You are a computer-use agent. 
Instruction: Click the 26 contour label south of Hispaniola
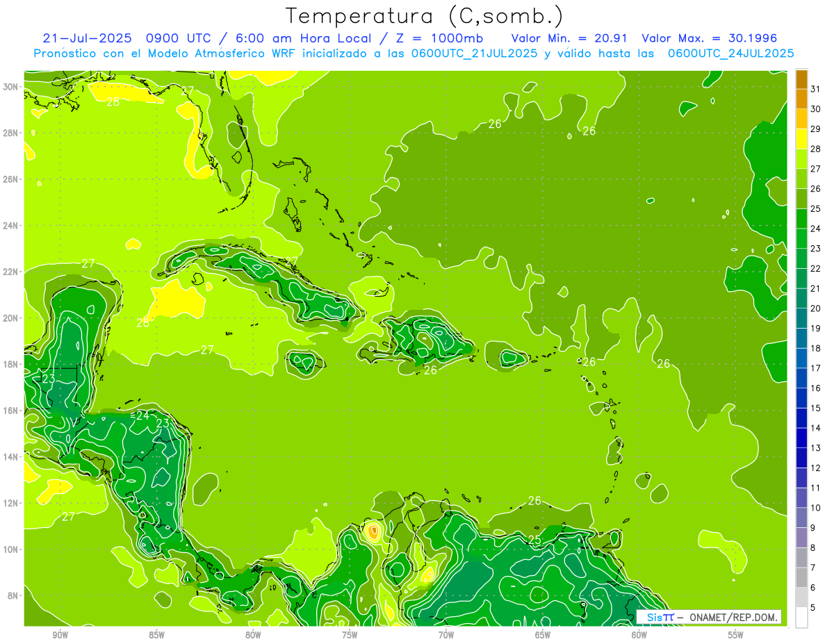(x=430, y=371)
